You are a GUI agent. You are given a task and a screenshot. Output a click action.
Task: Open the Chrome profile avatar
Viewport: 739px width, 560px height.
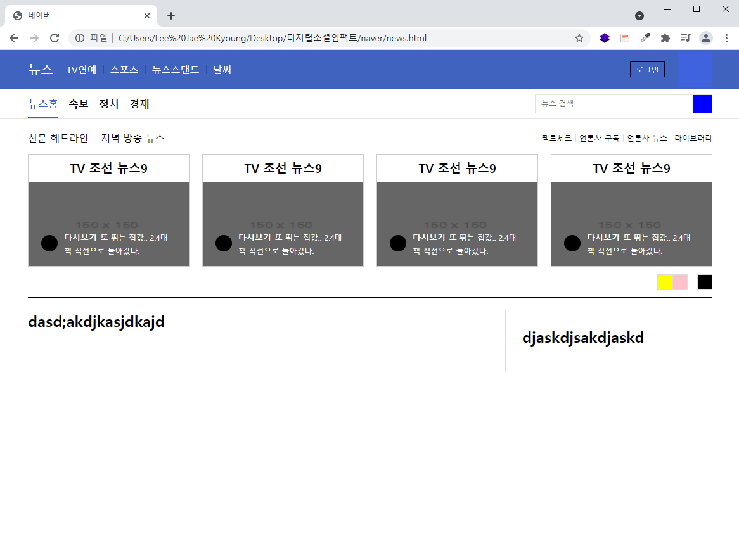point(705,38)
